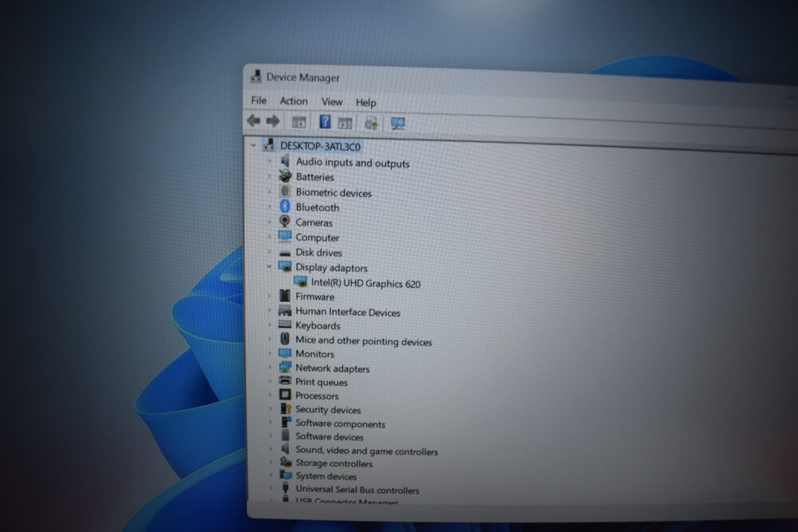Screen dimensions: 798x532
Task: Select the Biometric devices label
Action: tap(334, 193)
